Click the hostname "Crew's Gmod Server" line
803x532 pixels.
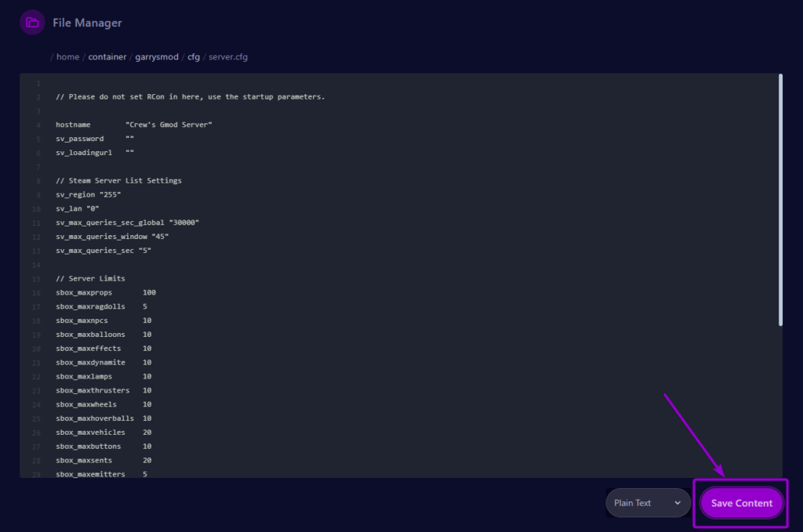coord(133,125)
